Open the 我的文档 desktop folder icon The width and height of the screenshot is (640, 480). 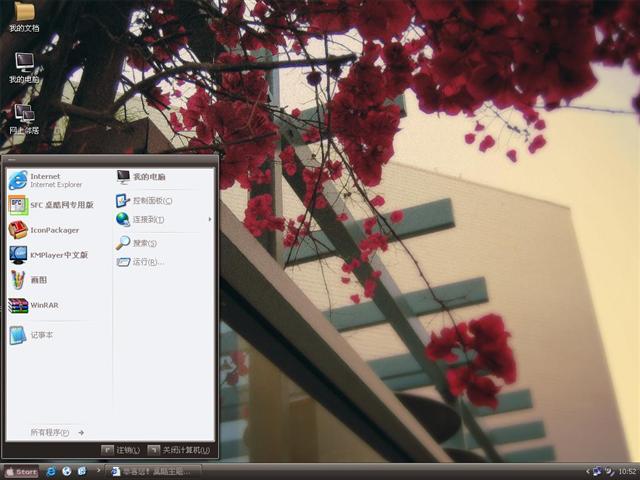click(x=24, y=17)
